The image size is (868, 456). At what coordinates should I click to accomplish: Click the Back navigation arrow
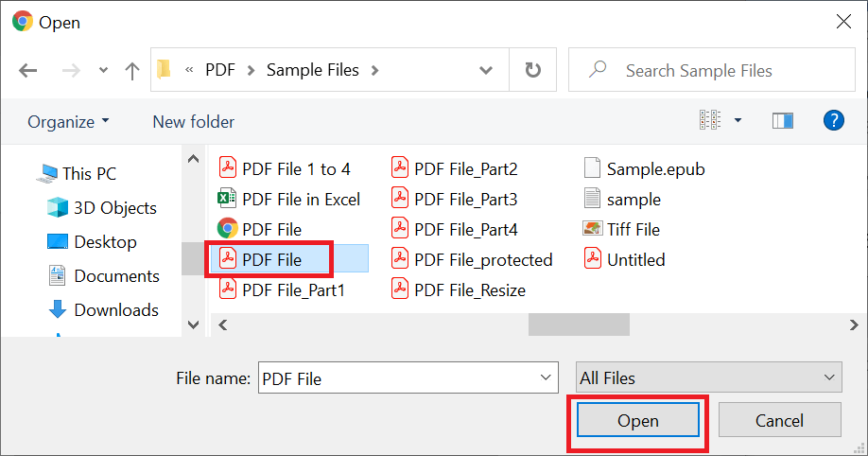point(27,71)
